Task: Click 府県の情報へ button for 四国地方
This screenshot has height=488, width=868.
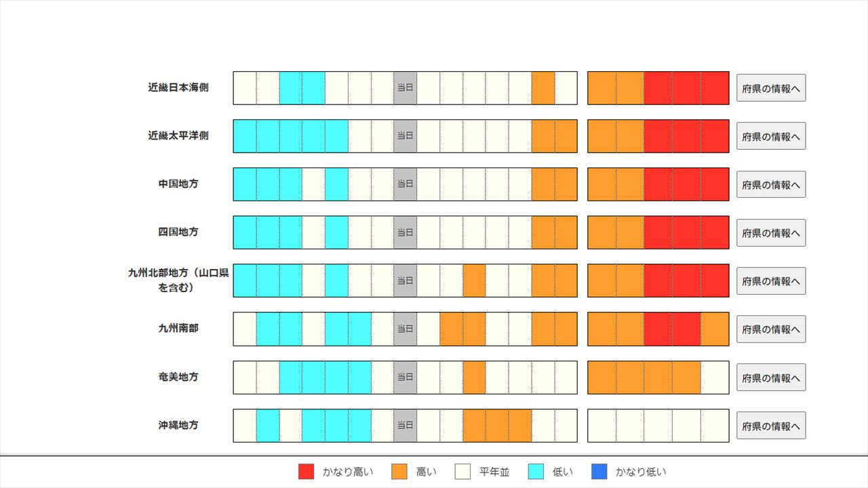Action: click(771, 232)
